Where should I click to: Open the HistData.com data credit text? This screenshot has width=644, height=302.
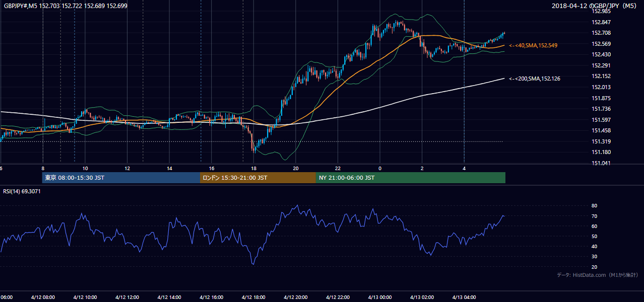[597, 275]
